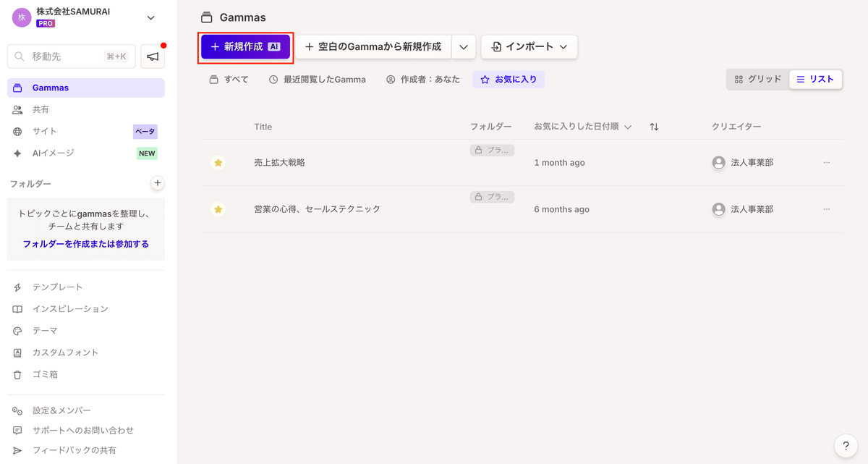Add a new folder with plus icon
Image resolution: width=868 pixels, height=464 pixels.
click(158, 183)
